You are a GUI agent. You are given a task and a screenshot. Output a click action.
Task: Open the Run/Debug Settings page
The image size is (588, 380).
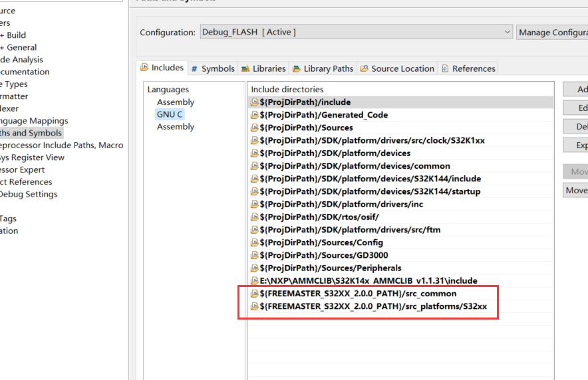pos(29,194)
